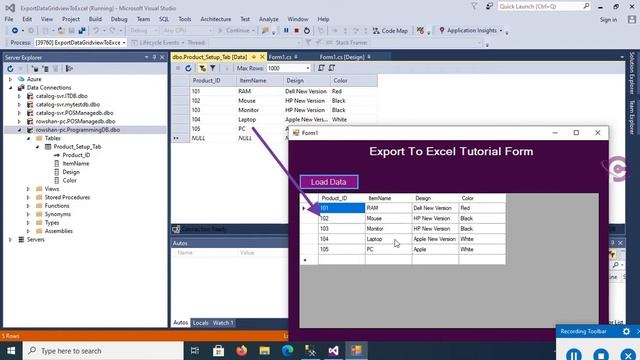Click the Save All icon
640x360 pixels.
point(82,31)
